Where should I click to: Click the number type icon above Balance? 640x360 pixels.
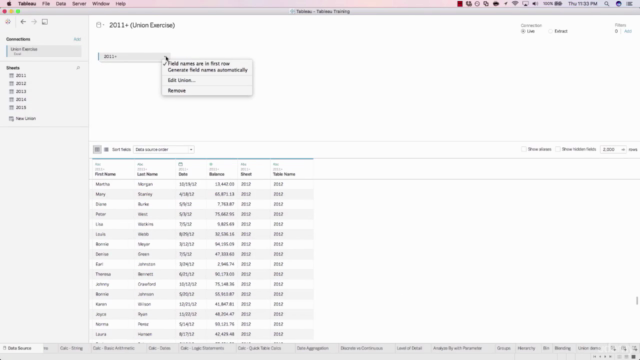[x=211, y=164]
